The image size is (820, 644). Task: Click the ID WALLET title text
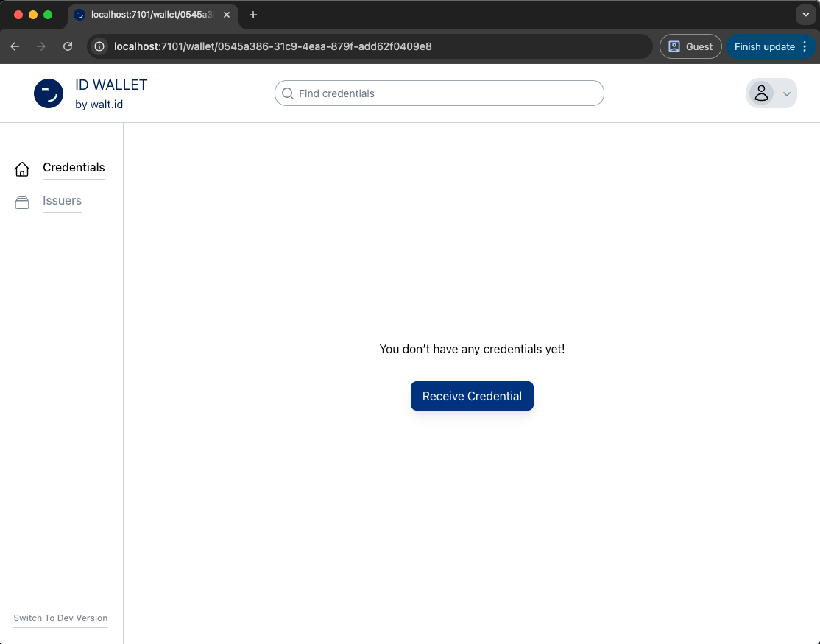(111, 85)
